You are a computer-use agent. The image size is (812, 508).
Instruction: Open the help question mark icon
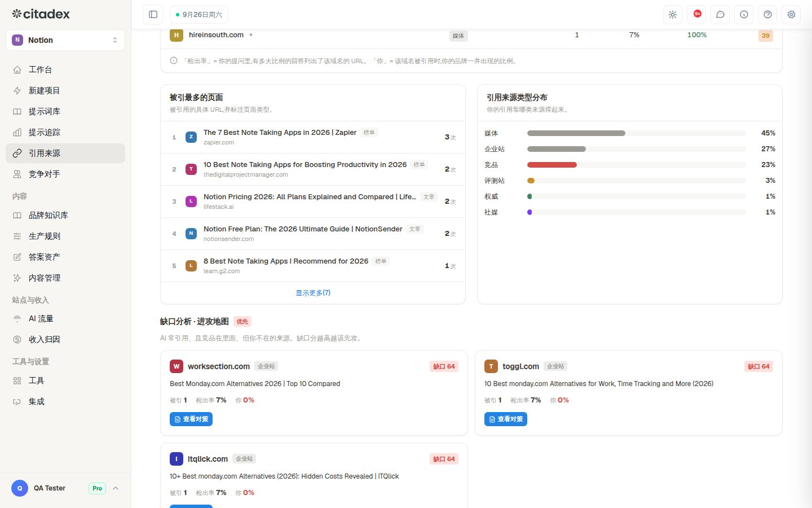coord(767,15)
